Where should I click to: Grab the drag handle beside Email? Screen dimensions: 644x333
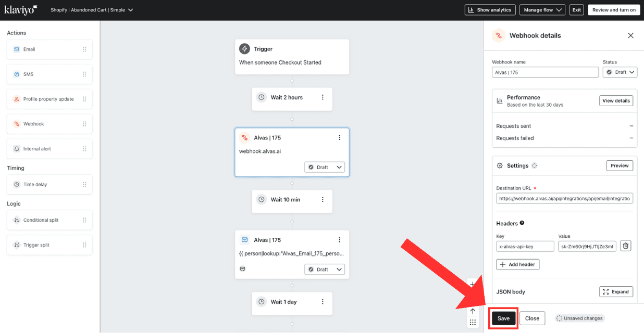click(x=84, y=49)
